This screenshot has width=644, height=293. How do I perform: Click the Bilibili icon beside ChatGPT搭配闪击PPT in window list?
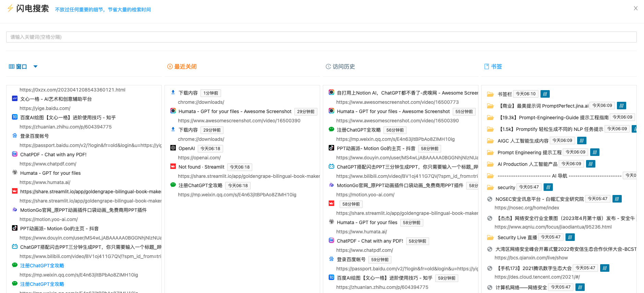coord(15,246)
